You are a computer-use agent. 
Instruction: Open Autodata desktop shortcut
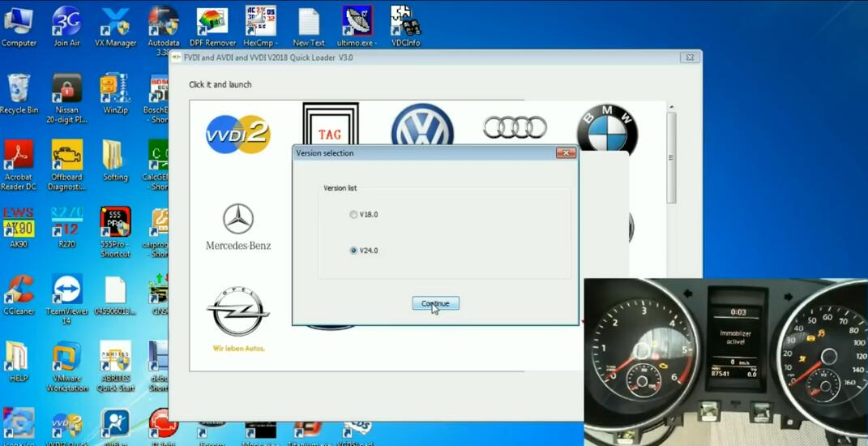point(163,31)
